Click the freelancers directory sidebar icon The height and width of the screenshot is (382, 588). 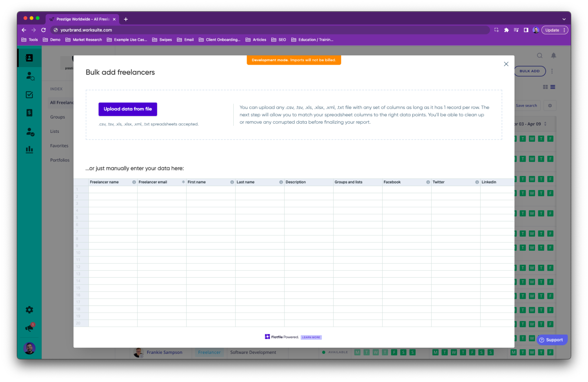[29, 58]
